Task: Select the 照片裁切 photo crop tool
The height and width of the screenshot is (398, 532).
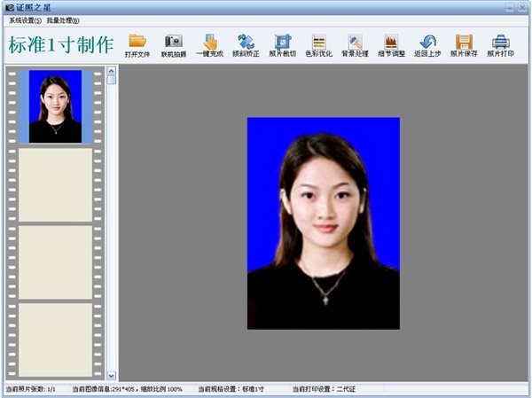Action: [x=282, y=42]
